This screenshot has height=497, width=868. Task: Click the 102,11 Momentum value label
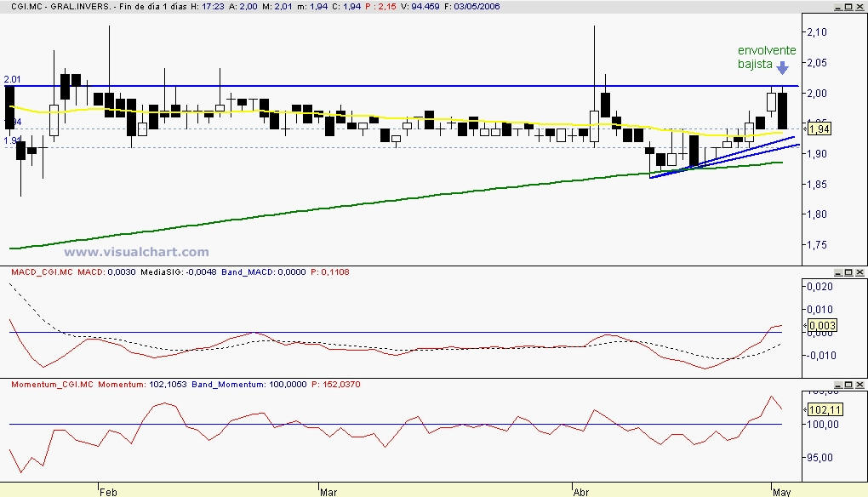click(x=824, y=409)
